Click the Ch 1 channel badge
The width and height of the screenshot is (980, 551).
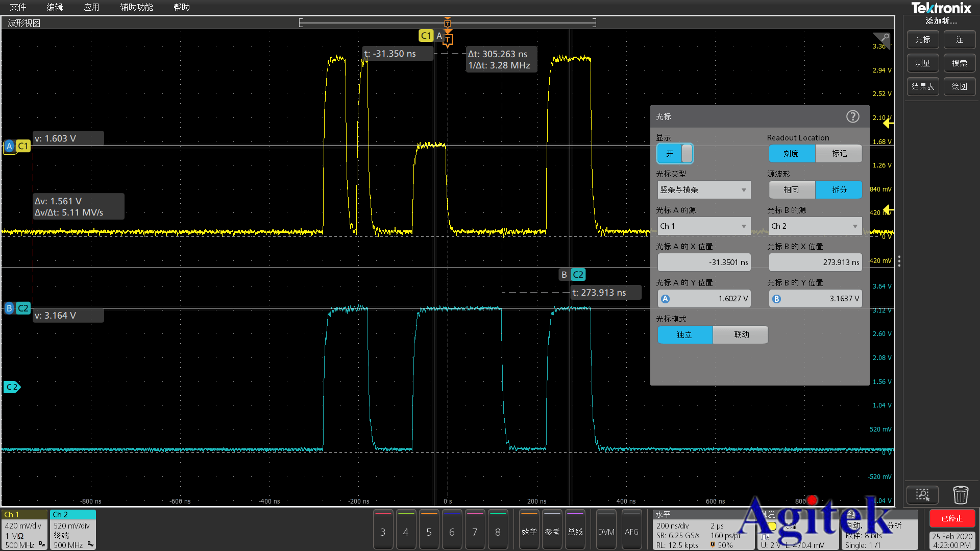pyautogui.click(x=24, y=530)
